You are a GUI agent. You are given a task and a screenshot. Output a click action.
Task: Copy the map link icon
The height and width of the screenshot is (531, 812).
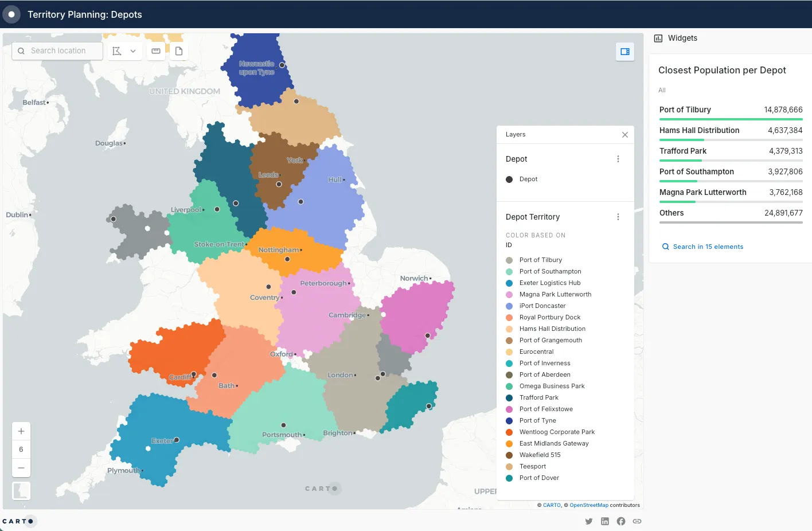(637, 521)
